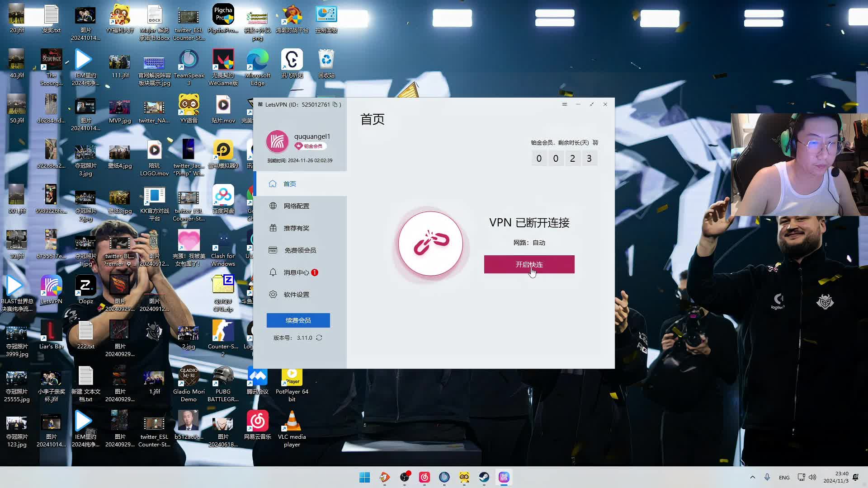Click the LetsVPN profile avatar
Screen dimensions: 868x488
tap(277, 141)
